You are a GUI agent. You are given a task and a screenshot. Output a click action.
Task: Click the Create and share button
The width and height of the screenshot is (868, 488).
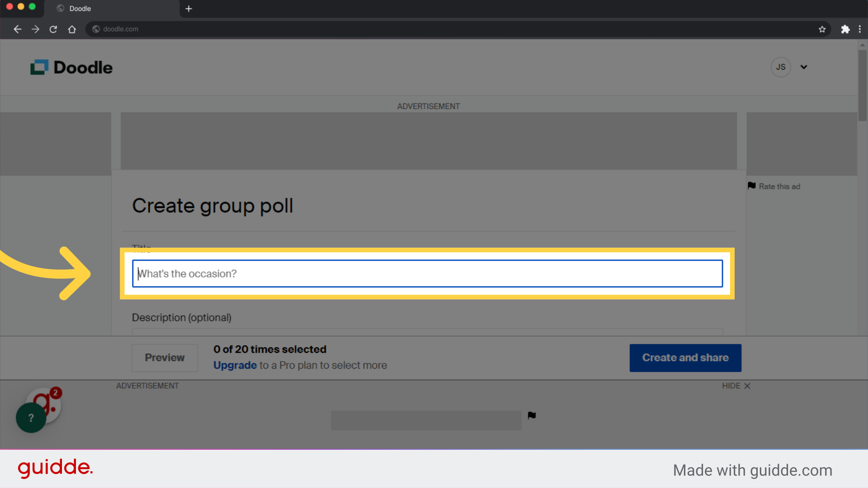[x=685, y=357]
